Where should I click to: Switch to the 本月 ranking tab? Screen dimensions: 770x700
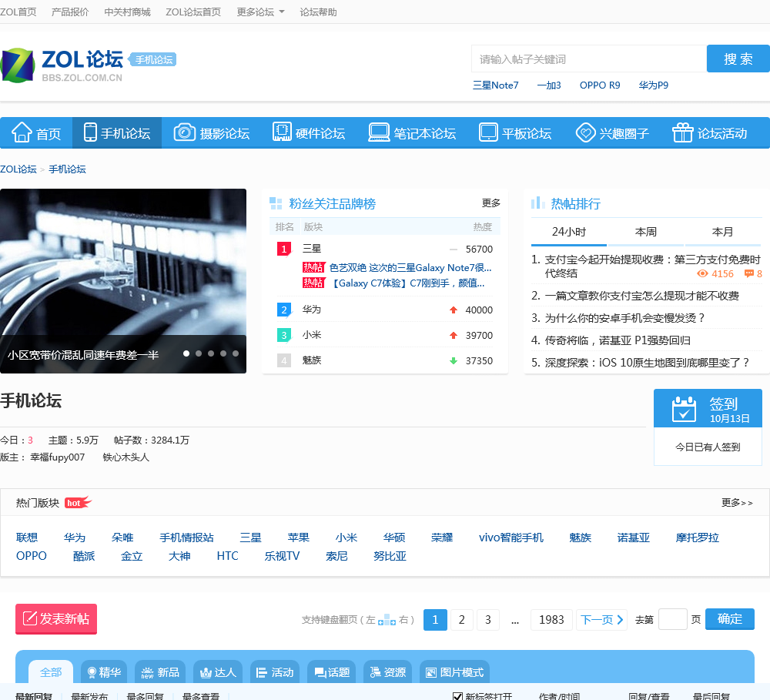coord(722,232)
